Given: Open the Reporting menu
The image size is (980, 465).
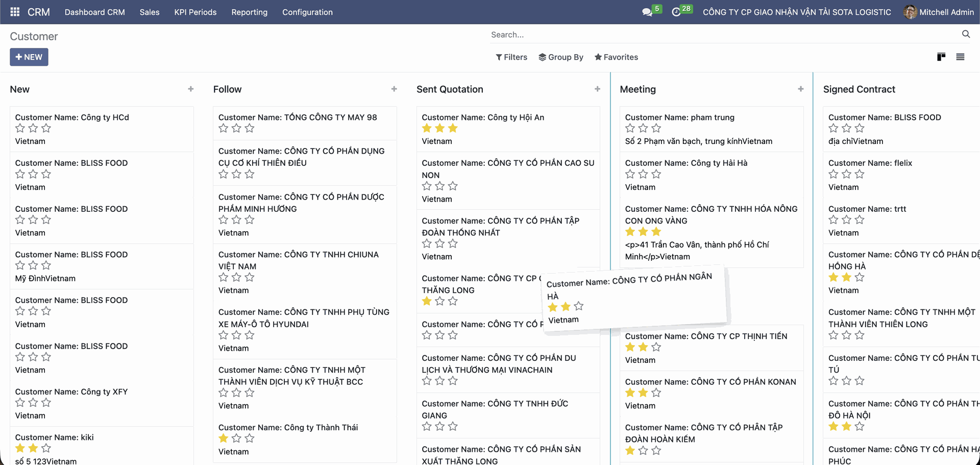Looking at the screenshot, I should pyautogui.click(x=249, y=12).
